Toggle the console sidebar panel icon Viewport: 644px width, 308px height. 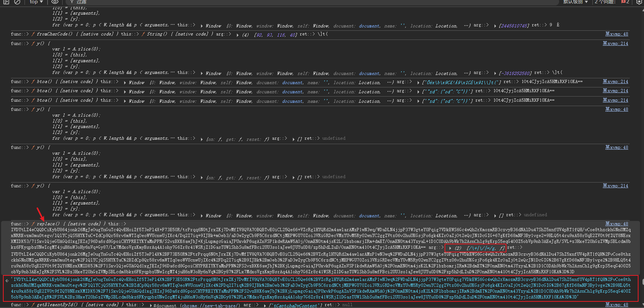click(6, 2)
